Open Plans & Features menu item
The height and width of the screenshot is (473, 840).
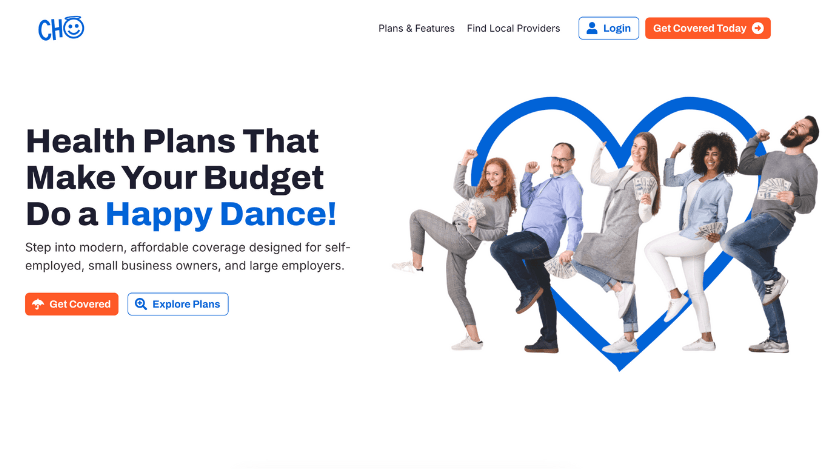(x=416, y=28)
